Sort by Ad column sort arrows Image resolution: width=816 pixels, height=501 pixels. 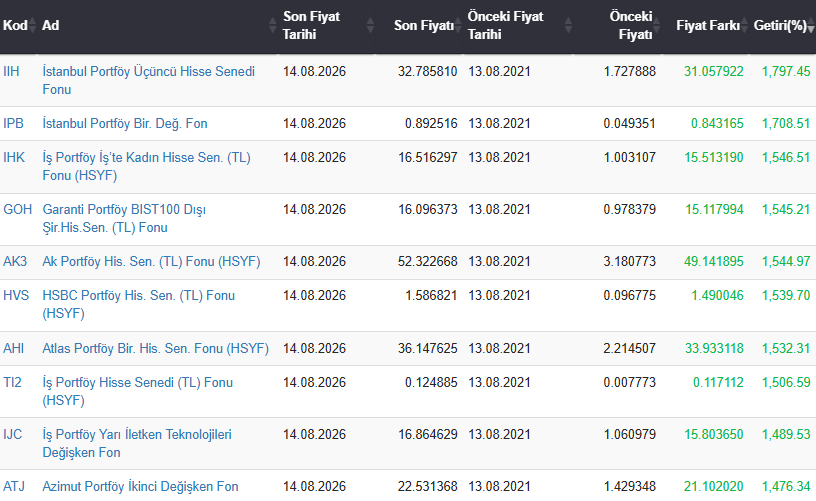pyautogui.click(x=272, y=25)
